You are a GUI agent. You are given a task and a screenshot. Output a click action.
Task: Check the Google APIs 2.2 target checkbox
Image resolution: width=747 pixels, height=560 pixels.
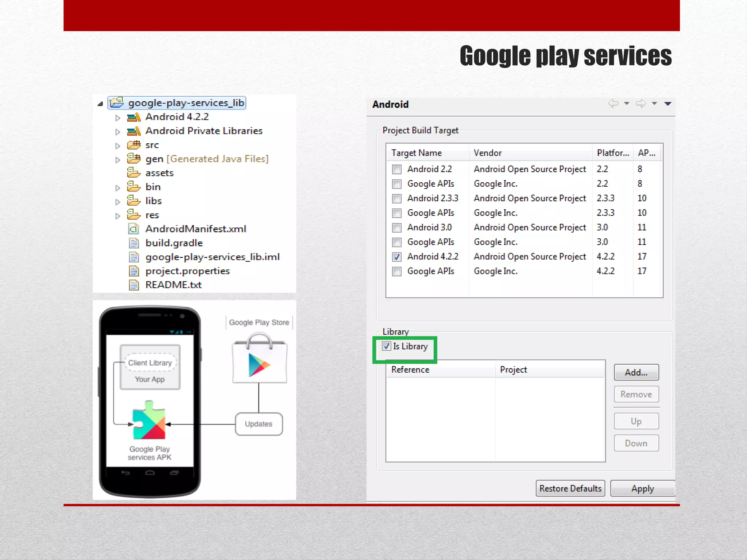397,184
